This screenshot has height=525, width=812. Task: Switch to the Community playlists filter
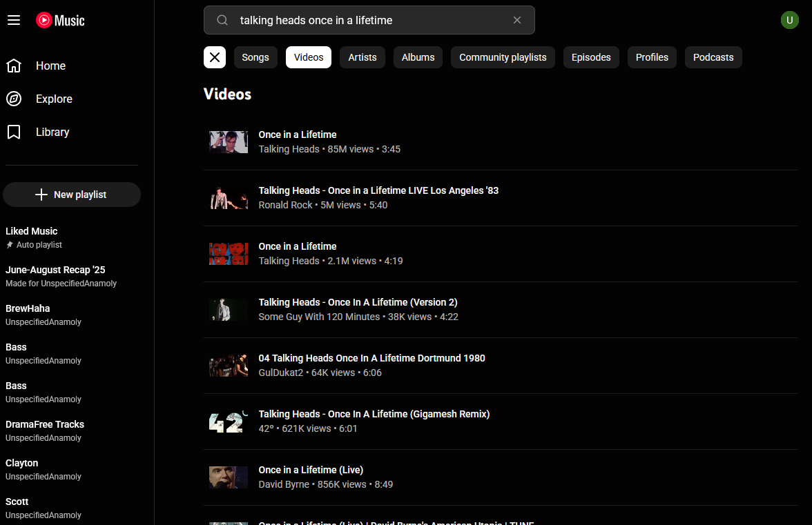point(503,57)
